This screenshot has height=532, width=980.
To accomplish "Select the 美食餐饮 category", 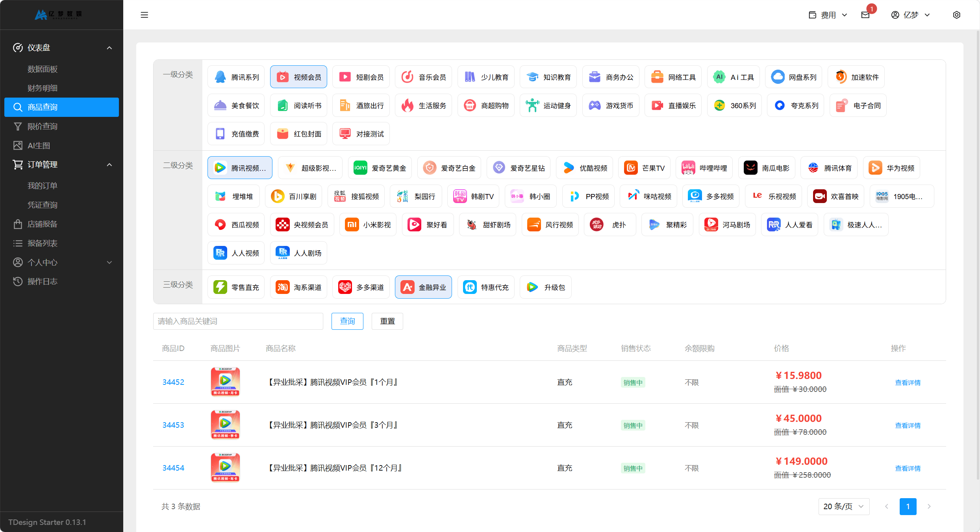I will coord(236,105).
